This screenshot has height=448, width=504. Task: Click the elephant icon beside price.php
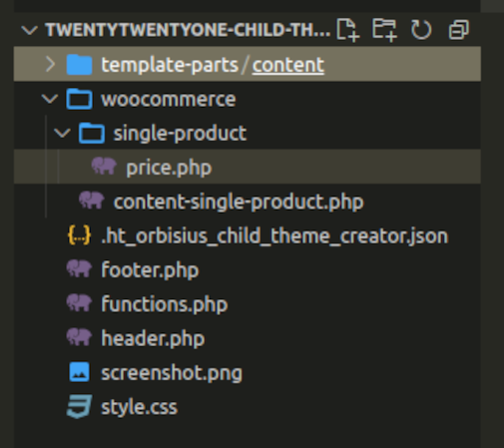(104, 166)
